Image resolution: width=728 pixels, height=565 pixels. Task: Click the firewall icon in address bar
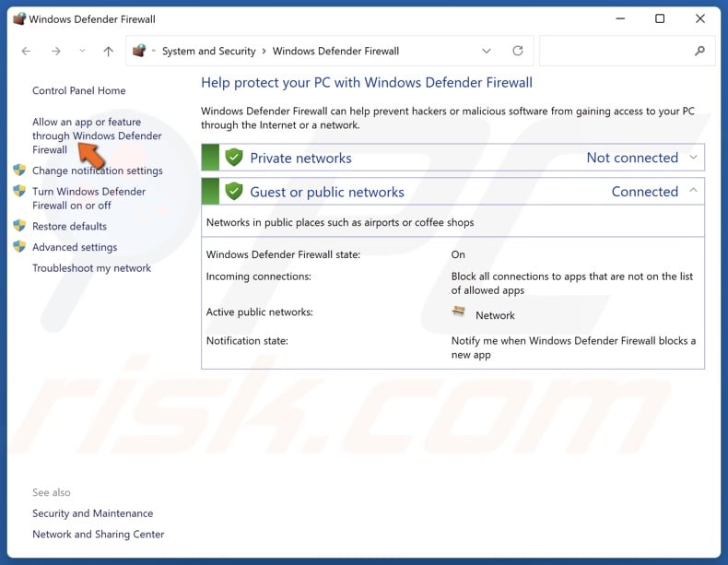(139, 51)
